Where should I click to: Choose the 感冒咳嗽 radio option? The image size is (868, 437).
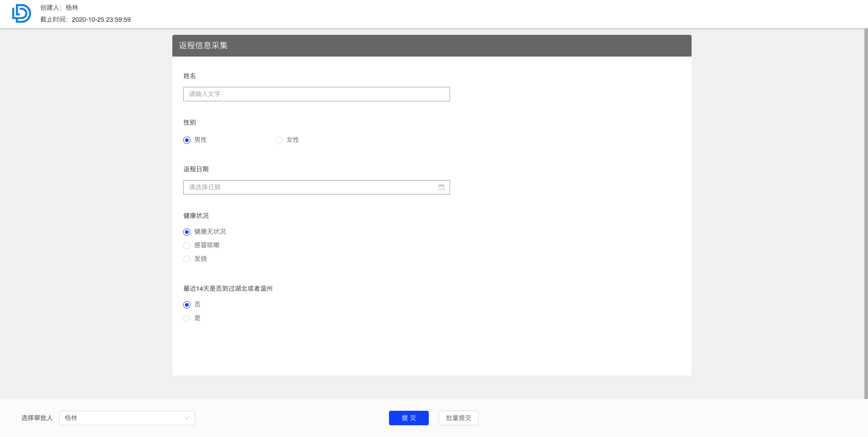pyautogui.click(x=187, y=246)
